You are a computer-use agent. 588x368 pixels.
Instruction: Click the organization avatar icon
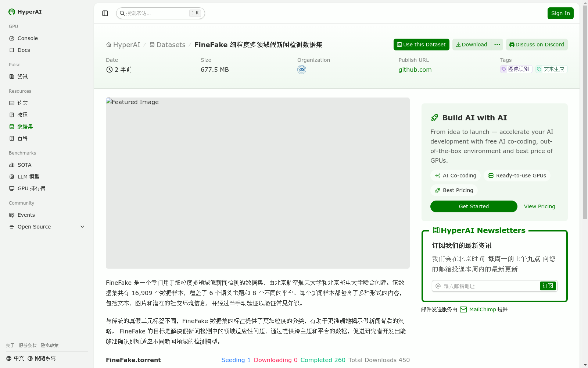click(x=302, y=70)
